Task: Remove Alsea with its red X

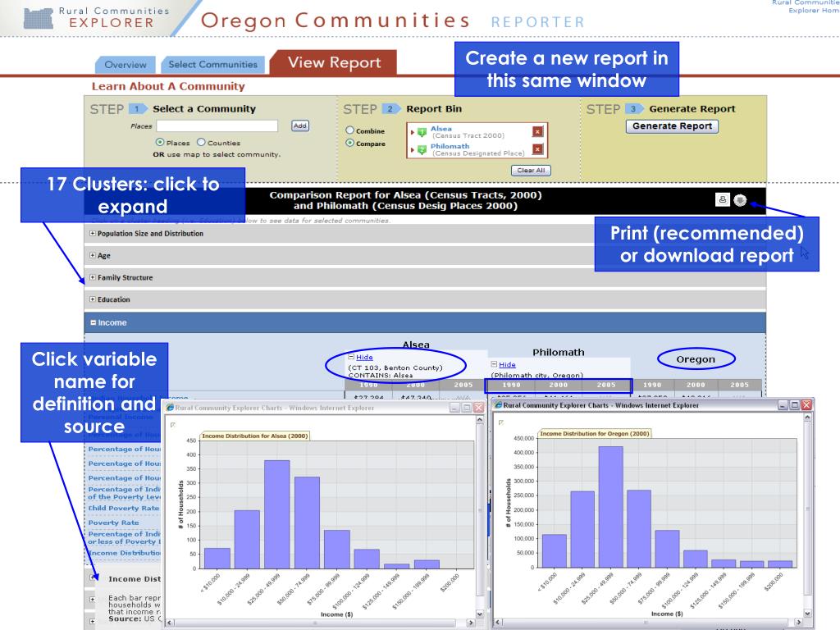Action: (538, 131)
